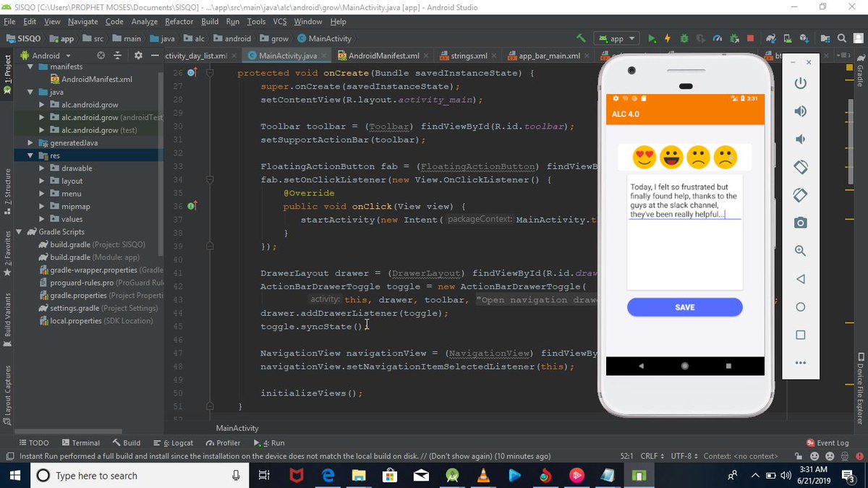Image resolution: width=868 pixels, height=488 pixels.
Task: Collapse the java folder
Action: click(31, 92)
